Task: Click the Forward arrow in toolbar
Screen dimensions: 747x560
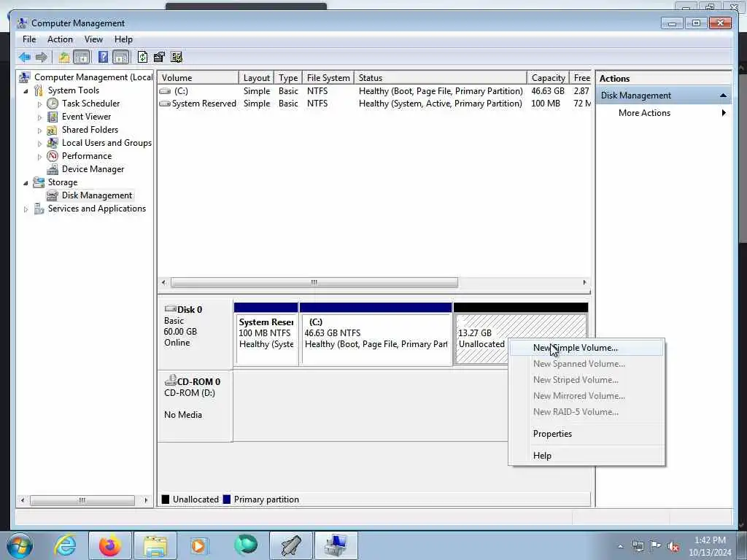Action: tap(42, 58)
